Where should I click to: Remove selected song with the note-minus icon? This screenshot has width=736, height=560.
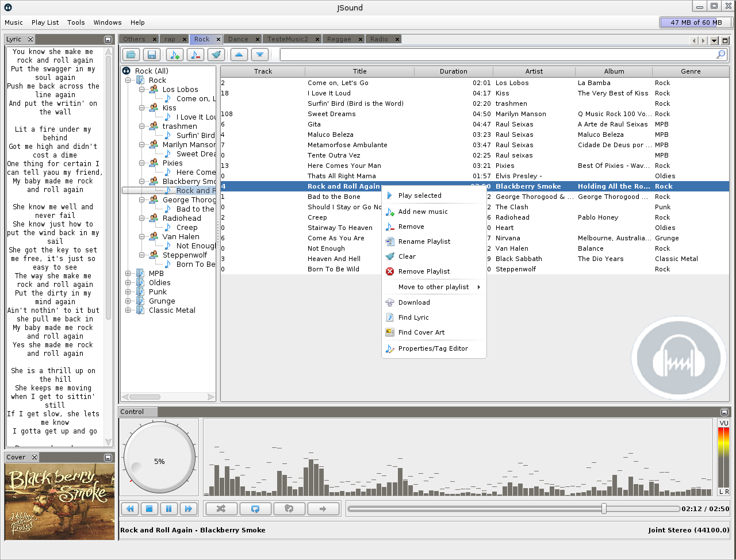coord(195,54)
